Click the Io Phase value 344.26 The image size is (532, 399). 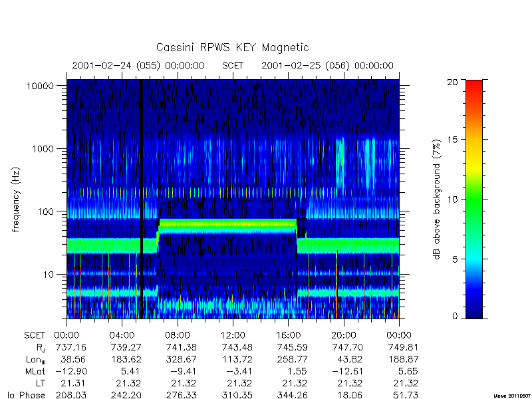pyautogui.click(x=292, y=395)
